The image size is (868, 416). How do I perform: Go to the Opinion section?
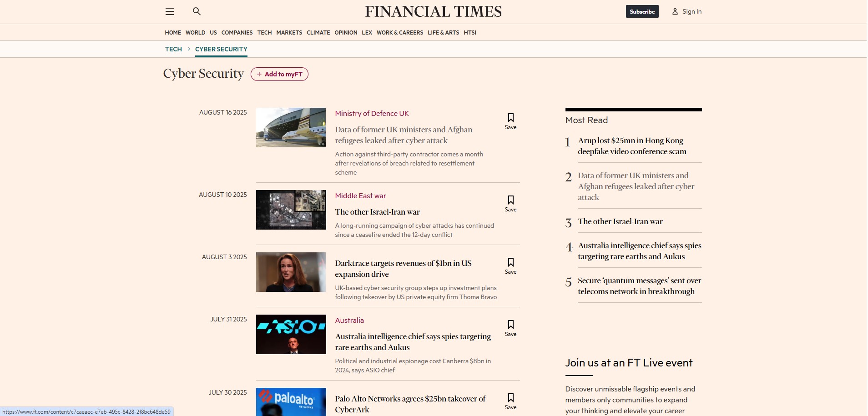(x=346, y=33)
